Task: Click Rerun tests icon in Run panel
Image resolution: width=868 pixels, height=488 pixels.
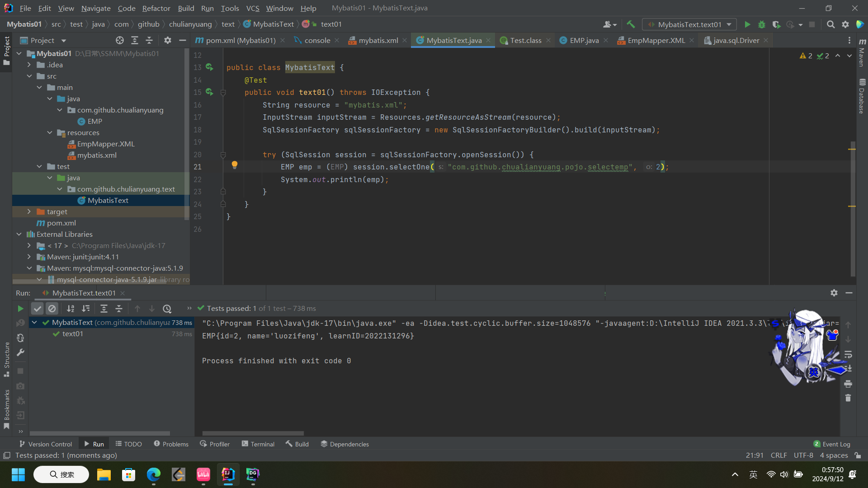Action: point(20,309)
